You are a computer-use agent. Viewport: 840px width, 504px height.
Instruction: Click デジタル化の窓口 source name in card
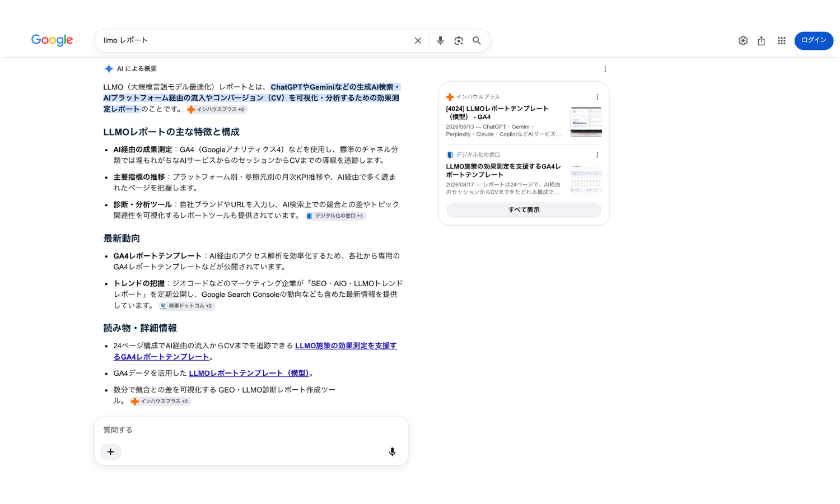(478, 155)
